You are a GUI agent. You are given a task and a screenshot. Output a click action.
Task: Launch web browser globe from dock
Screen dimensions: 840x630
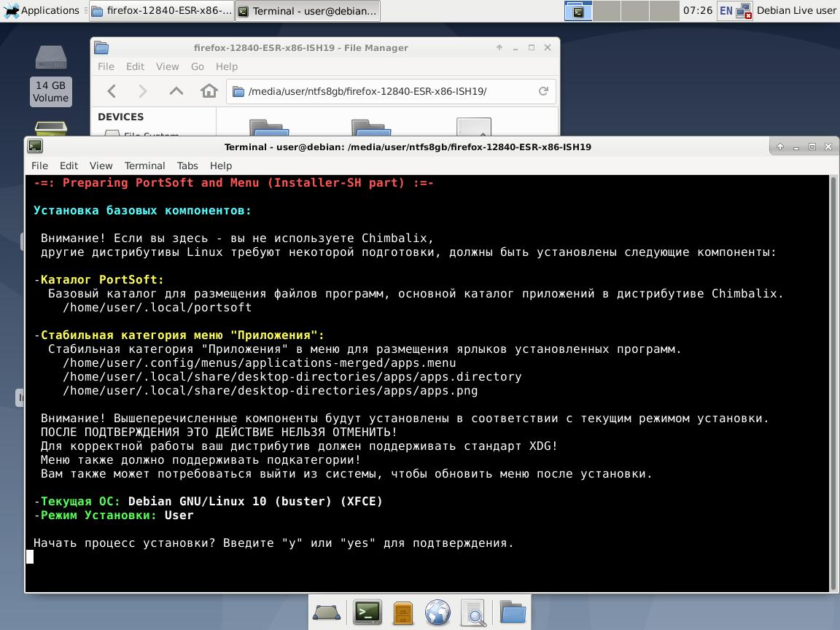437,612
